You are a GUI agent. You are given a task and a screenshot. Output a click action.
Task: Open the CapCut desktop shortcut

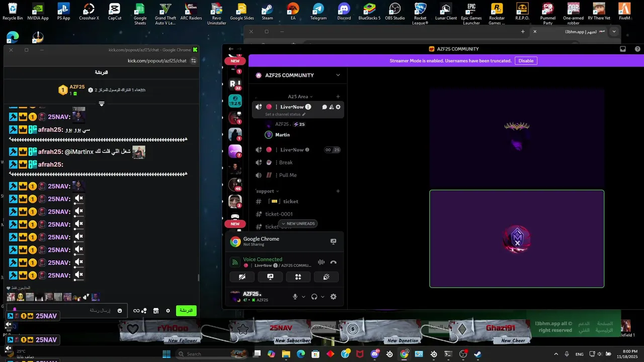click(x=115, y=12)
